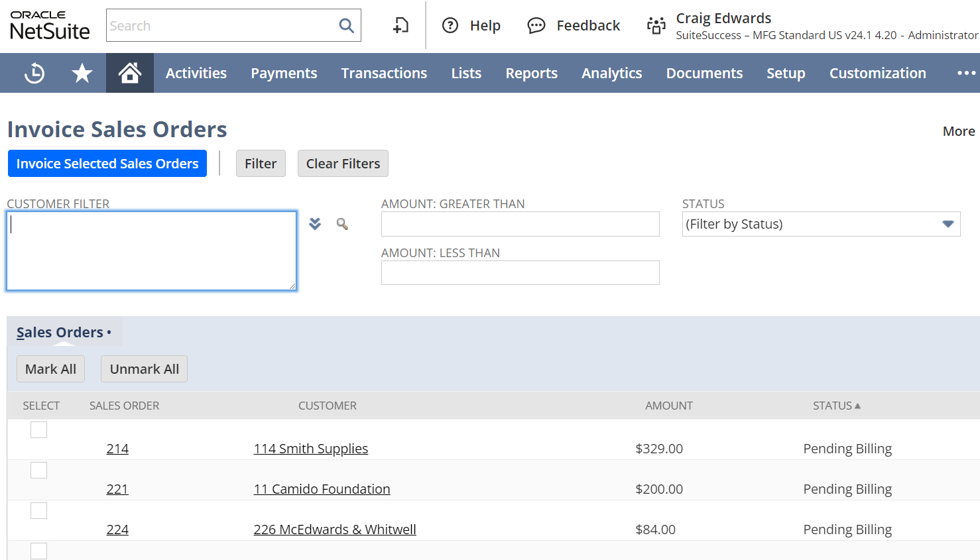Click into the Customer Filter text area
Viewport: 980px width, 560px height.
coord(151,251)
